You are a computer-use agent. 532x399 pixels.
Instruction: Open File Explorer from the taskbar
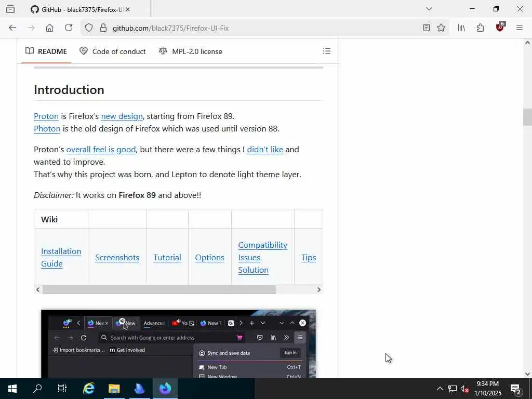[x=114, y=389]
